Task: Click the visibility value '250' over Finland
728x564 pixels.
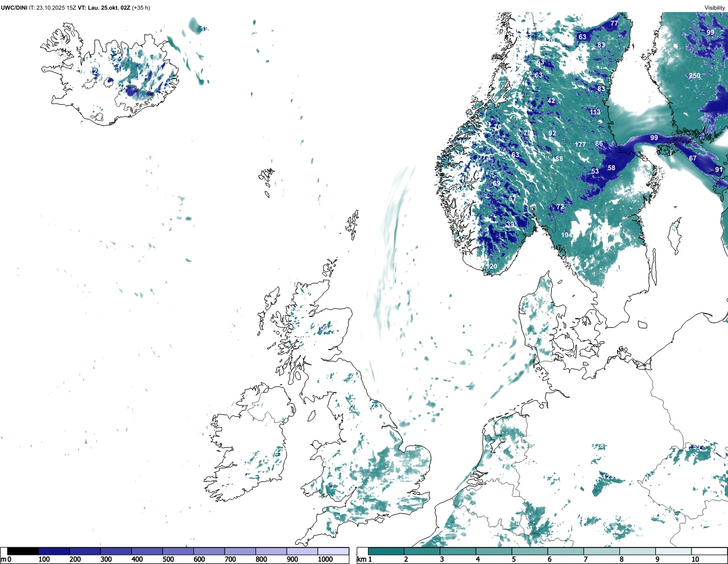Action: pyautogui.click(x=694, y=76)
